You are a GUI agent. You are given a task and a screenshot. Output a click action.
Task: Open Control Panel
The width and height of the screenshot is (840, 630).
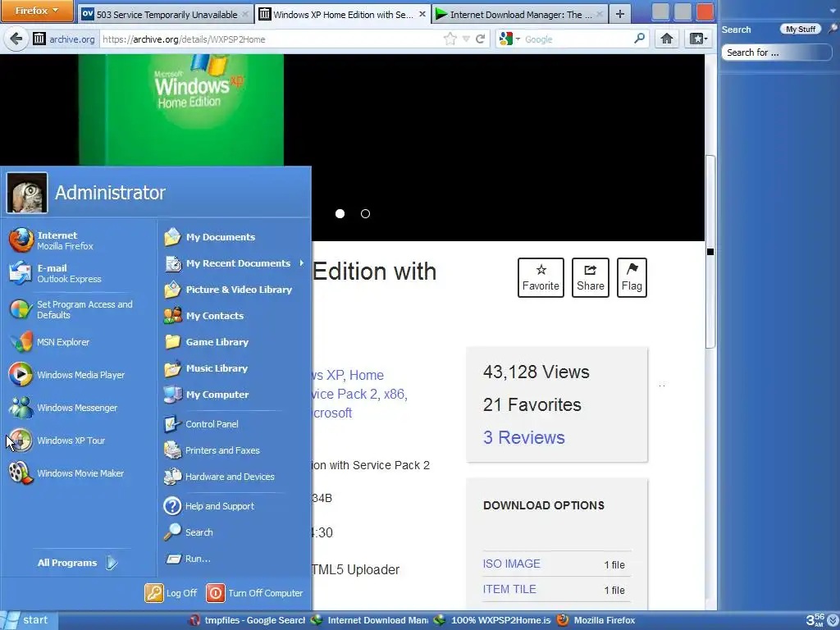coord(202,424)
